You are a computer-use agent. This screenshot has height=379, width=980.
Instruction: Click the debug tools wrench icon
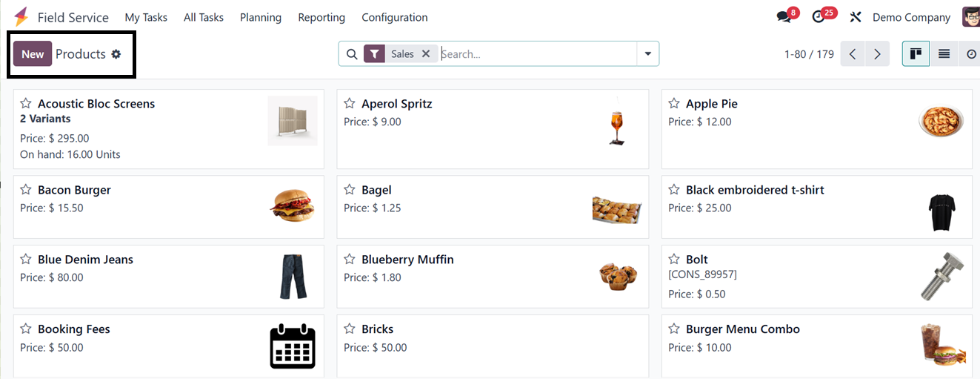point(856,17)
